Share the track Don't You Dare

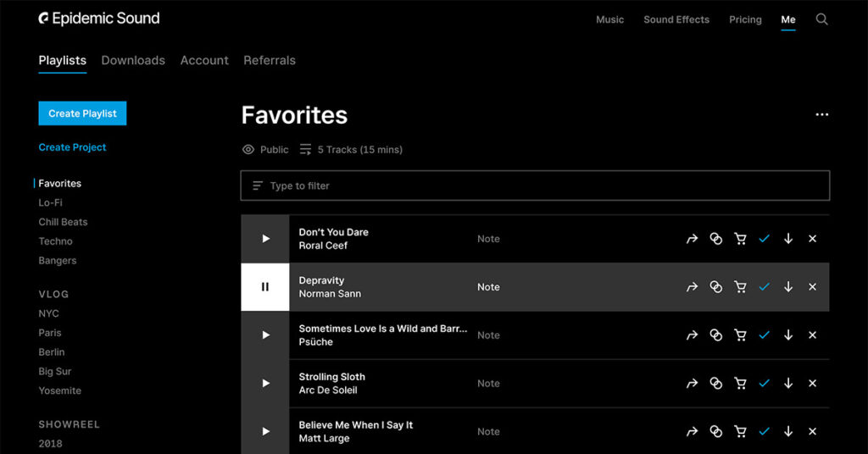tap(692, 239)
